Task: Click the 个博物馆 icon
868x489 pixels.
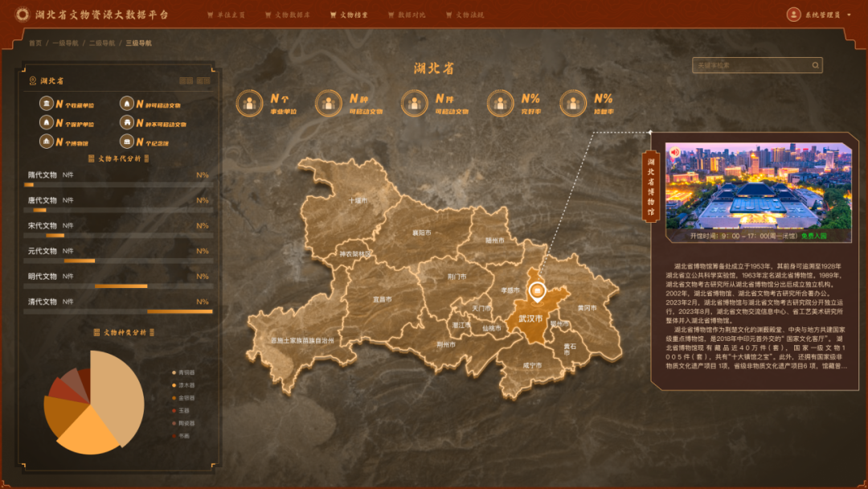Action: (x=47, y=142)
